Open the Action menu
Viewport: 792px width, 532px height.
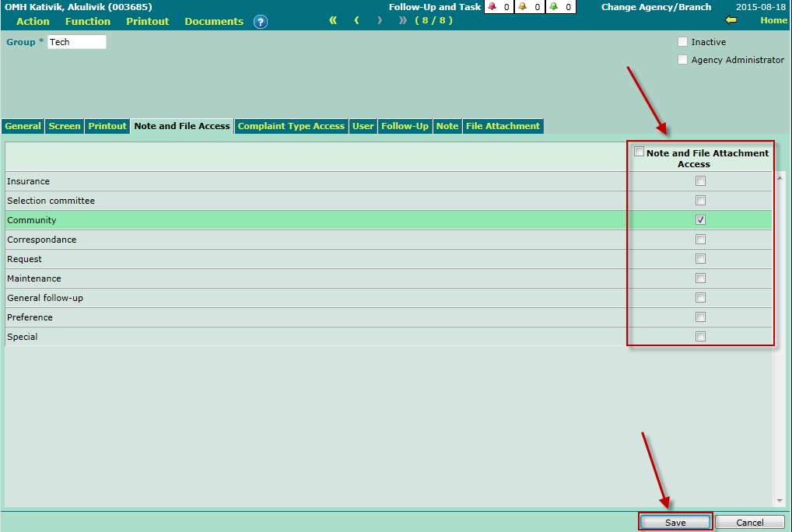[33, 22]
